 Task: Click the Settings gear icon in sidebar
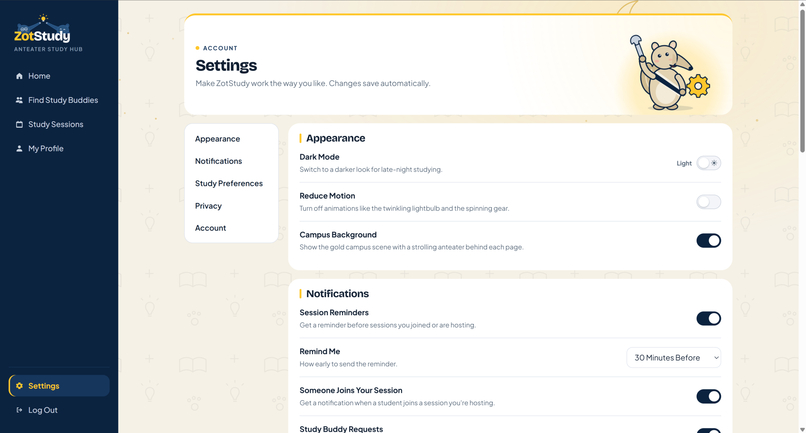pos(19,386)
